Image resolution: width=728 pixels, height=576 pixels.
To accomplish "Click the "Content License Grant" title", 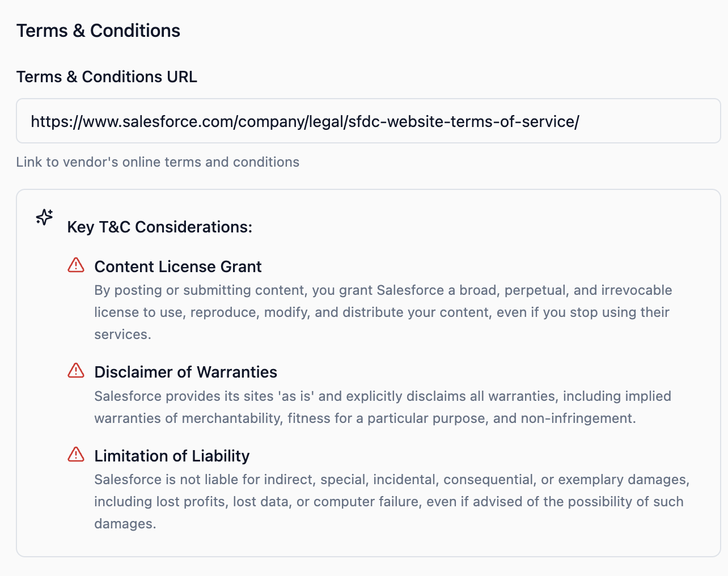I will point(177,266).
